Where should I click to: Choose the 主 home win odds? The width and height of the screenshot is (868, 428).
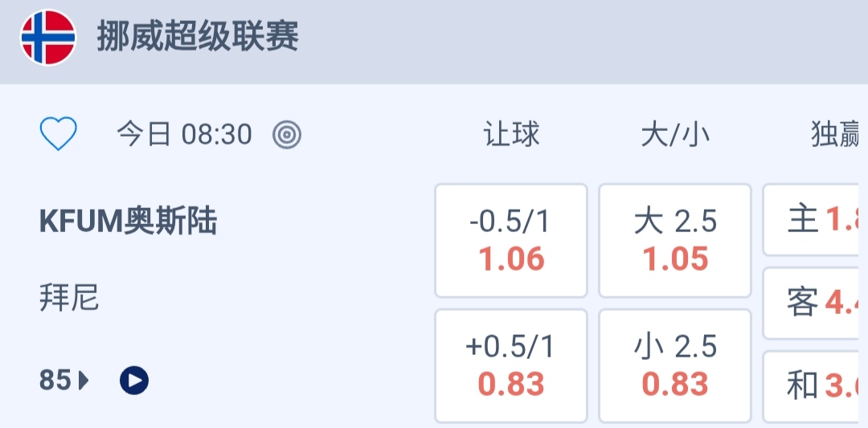pos(816,220)
